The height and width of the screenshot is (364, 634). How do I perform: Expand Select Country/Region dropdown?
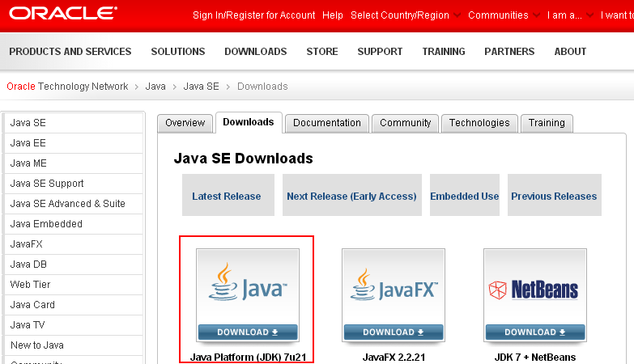pyautogui.click(x=405, y=15)
